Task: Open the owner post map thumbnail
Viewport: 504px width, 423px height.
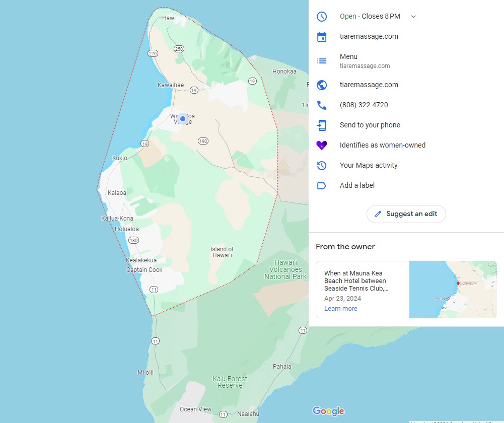Action: (453, 290)
